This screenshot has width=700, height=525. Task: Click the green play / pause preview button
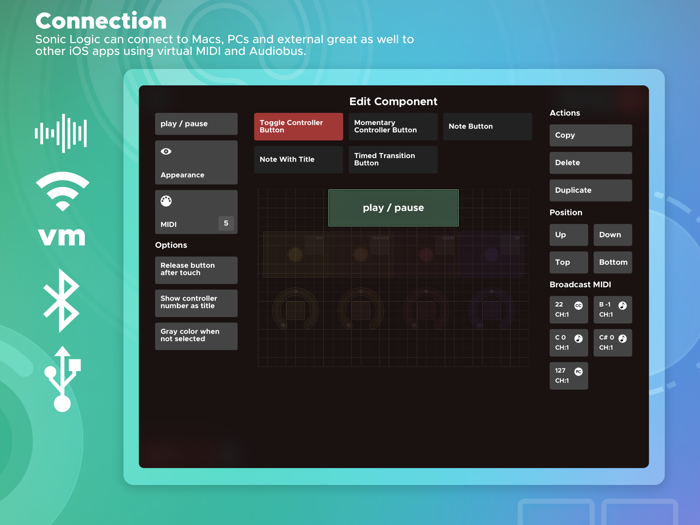click(393, 208)
